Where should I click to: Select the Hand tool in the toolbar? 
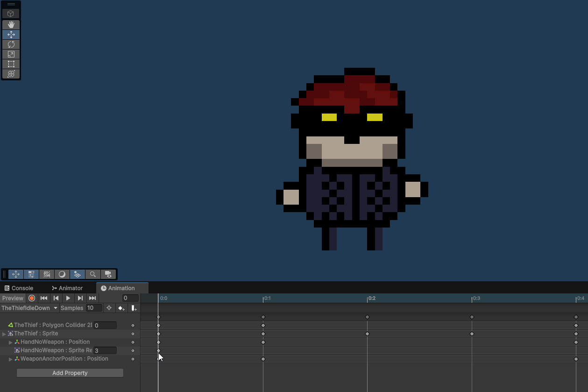coord(11,24)
